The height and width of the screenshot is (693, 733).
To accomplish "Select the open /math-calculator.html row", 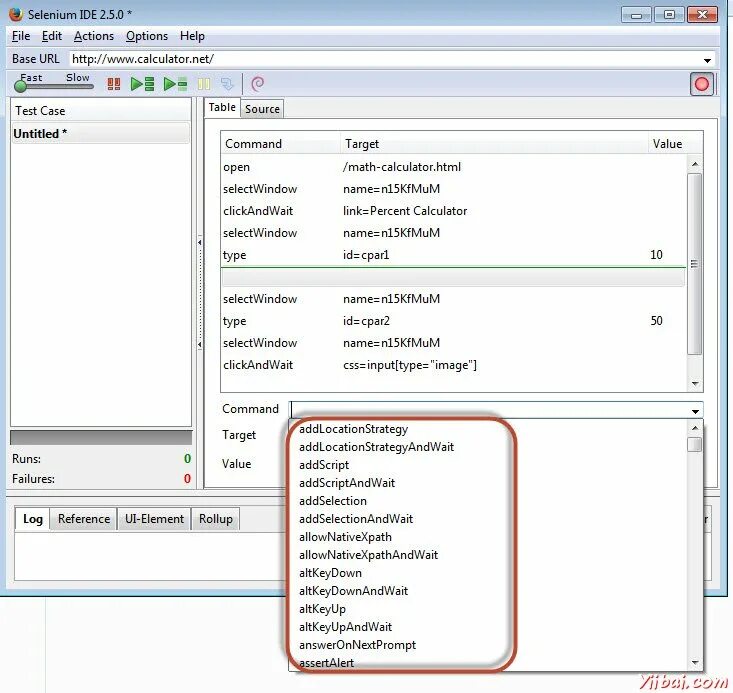I will click(453, 167).
